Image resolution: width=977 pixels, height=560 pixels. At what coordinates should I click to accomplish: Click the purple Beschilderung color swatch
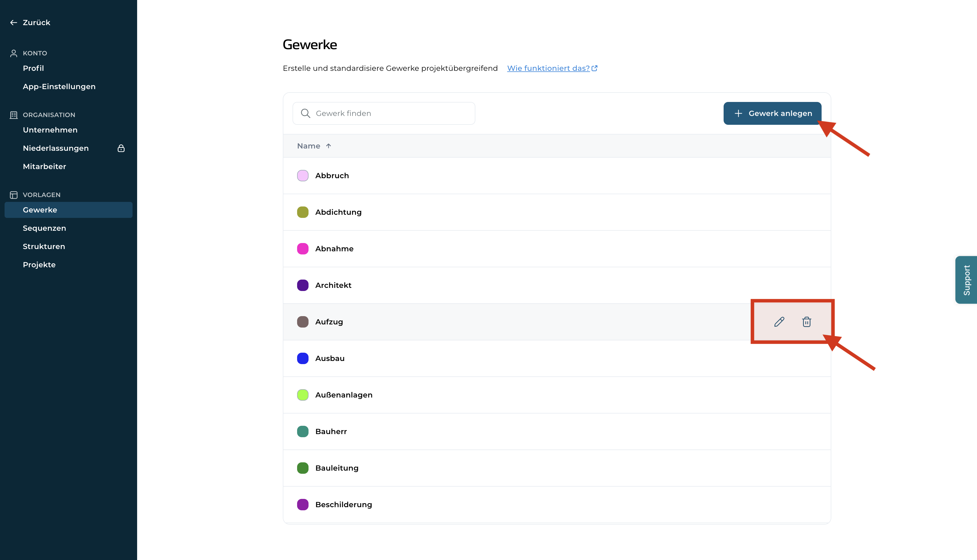point(303,505)
